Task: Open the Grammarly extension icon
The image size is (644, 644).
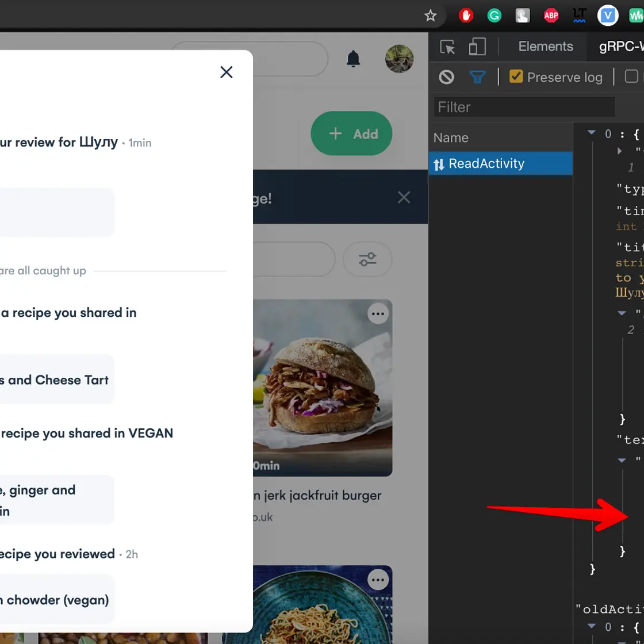Action: coord(494,16)
